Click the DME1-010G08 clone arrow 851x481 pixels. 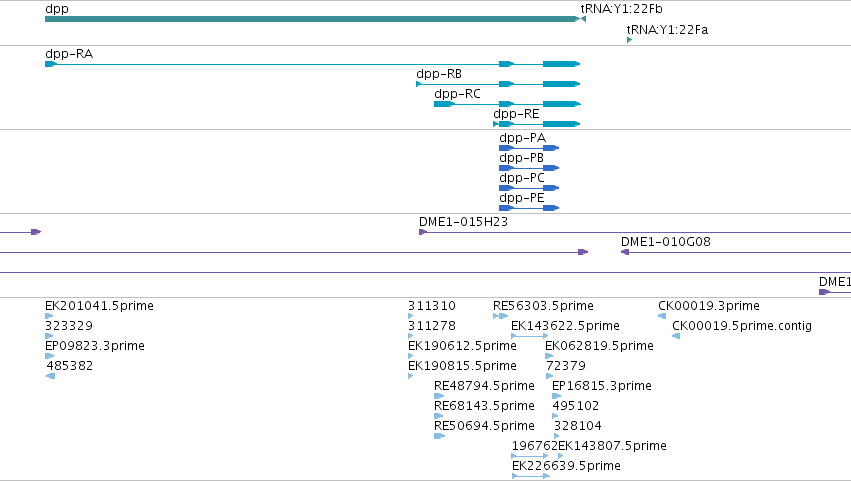pyautogui.click(x=625, y=252)
